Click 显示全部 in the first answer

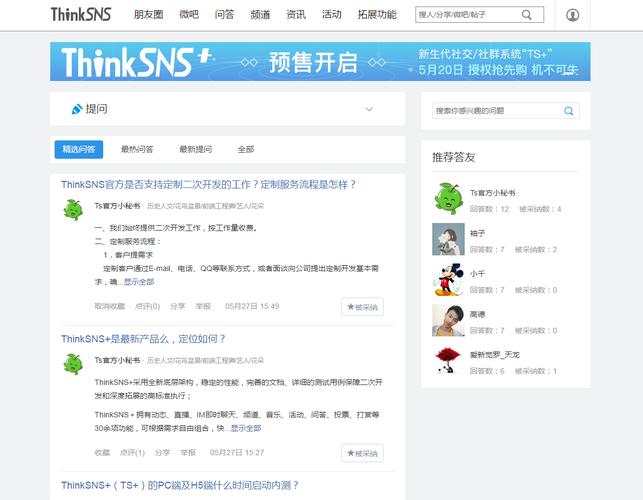pyautogui.click(x=139, y=282)
